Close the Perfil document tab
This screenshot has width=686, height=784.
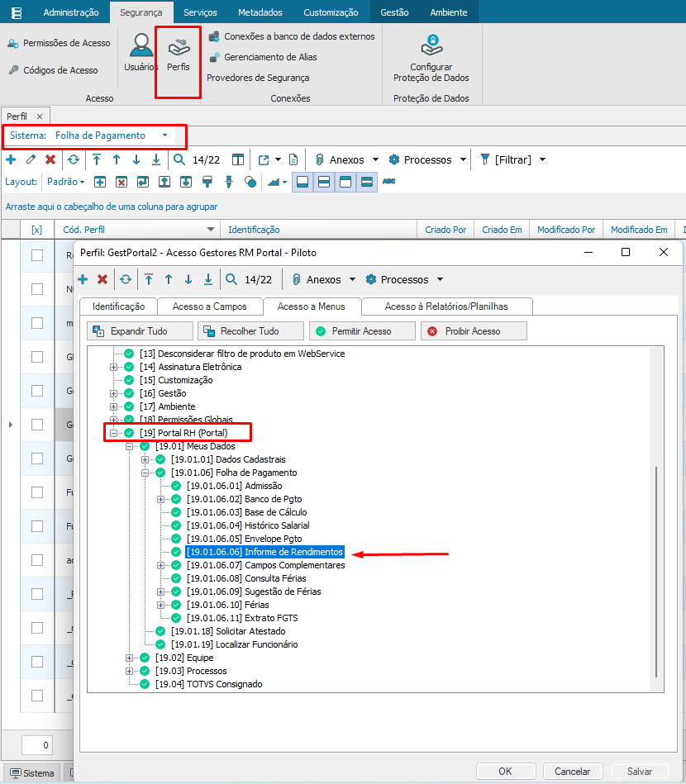[x=40, y=116]
